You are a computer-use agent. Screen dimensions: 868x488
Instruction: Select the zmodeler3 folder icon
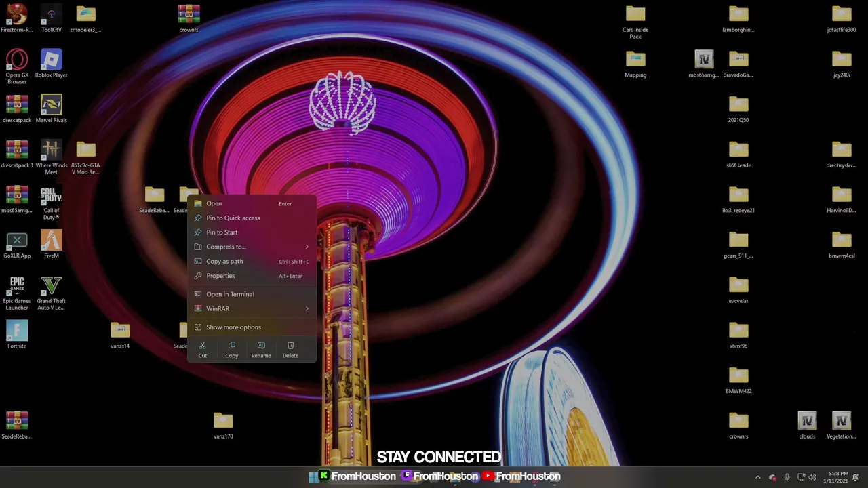coord(85,18)
